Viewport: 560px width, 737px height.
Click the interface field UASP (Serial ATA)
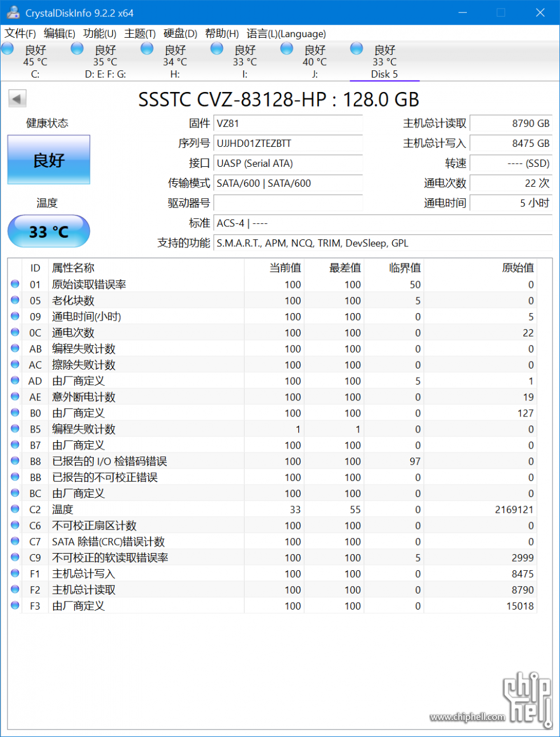(x=288, y=163)
